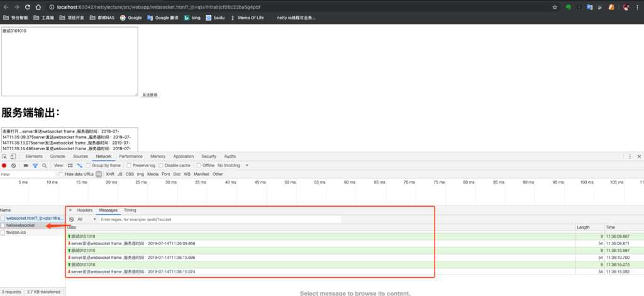644x296 pixels.
Task: Go to the browser Home icon
Action: point(38,7)
